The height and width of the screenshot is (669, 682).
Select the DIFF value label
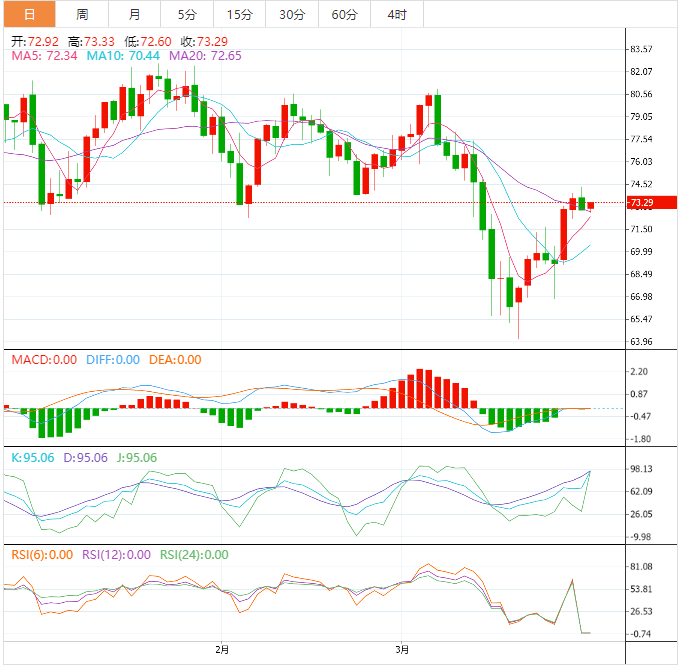point(114,360)
